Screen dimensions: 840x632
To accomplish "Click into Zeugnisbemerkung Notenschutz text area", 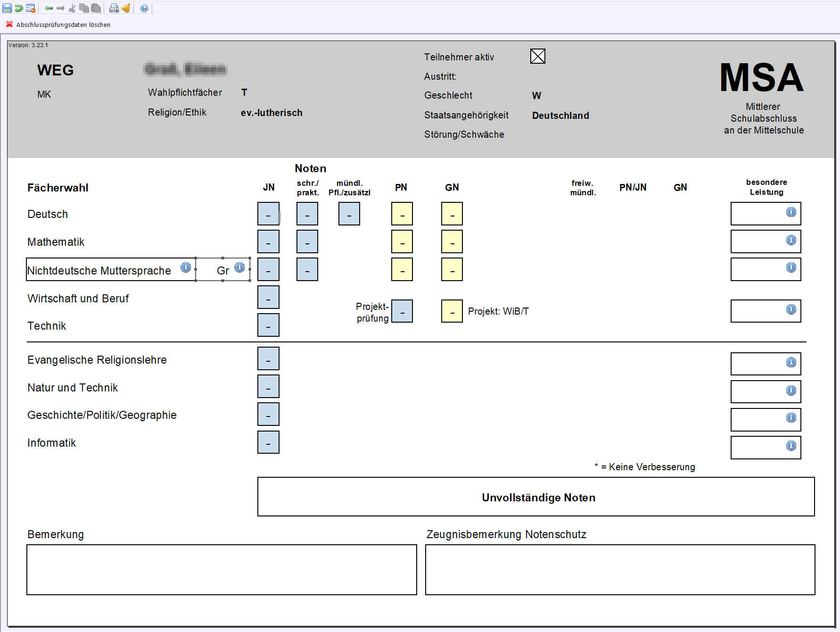I will [x=620, y=570].
